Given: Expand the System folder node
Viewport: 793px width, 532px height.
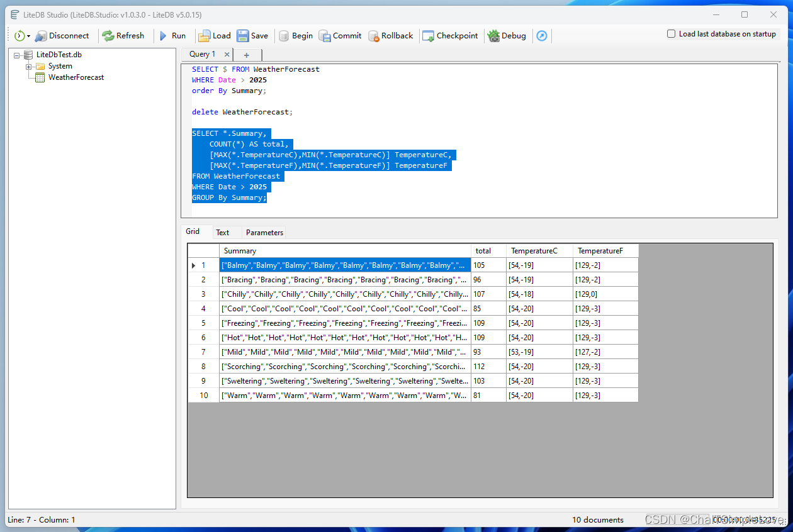Looking at the screenshot, I should 29,67.
